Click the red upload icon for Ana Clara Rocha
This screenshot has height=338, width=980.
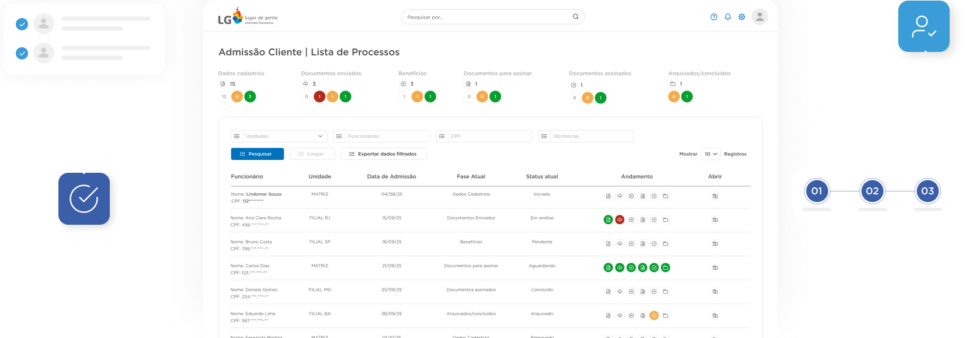coord(620,220)
